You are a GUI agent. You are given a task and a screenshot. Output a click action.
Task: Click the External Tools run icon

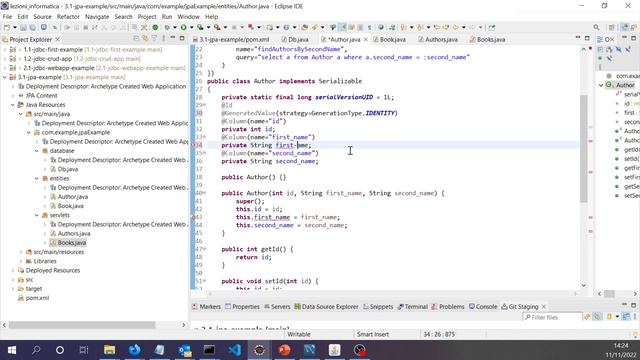pos(217,27)
